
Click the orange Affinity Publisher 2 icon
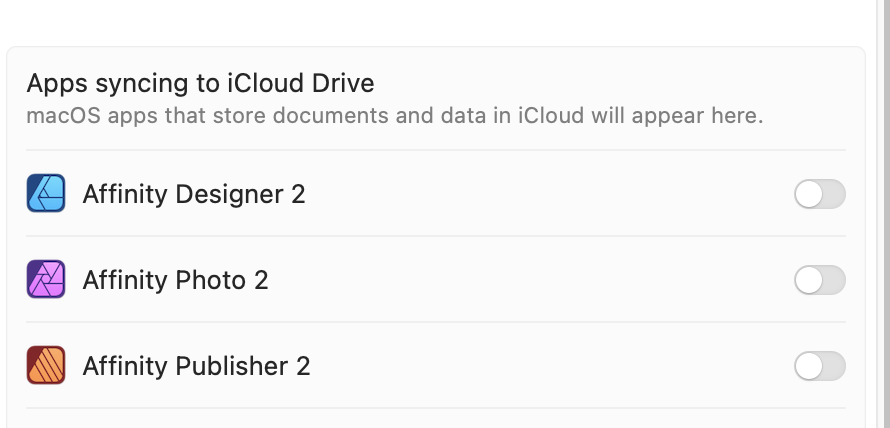[46, 365]
